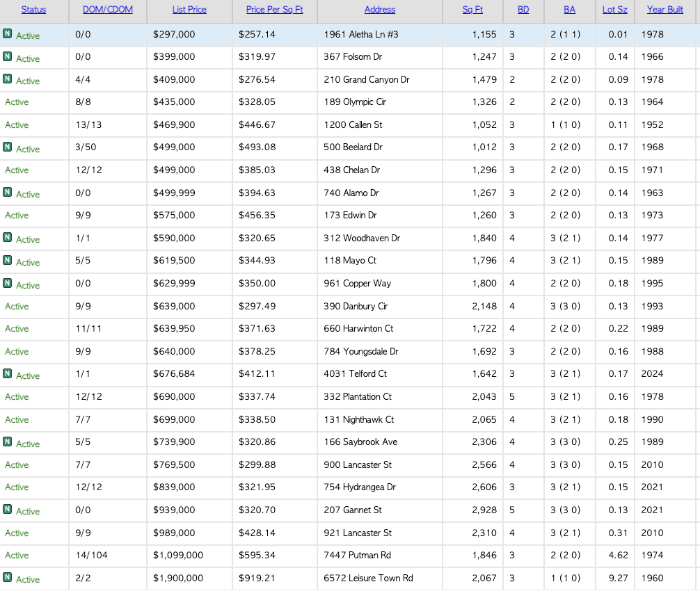Screen dimensions: 700x591
Task: Click the $676,684 list price
Action: (174, 373)
